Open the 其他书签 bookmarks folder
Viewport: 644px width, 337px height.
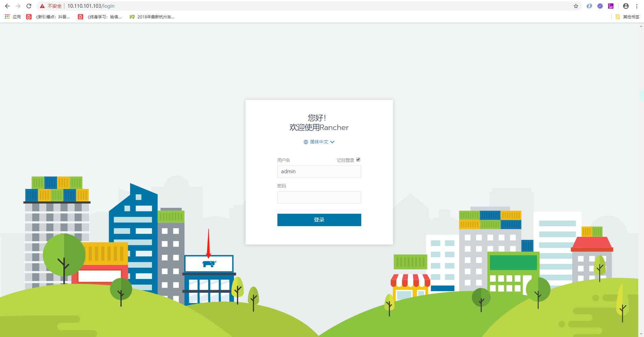click(628, 17)
